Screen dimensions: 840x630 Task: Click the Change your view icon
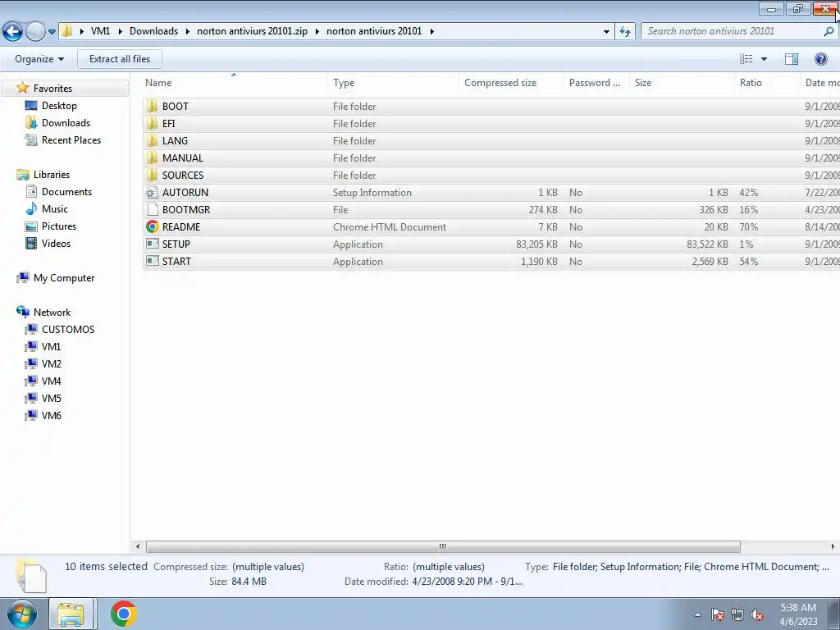(x=746, y=59)
